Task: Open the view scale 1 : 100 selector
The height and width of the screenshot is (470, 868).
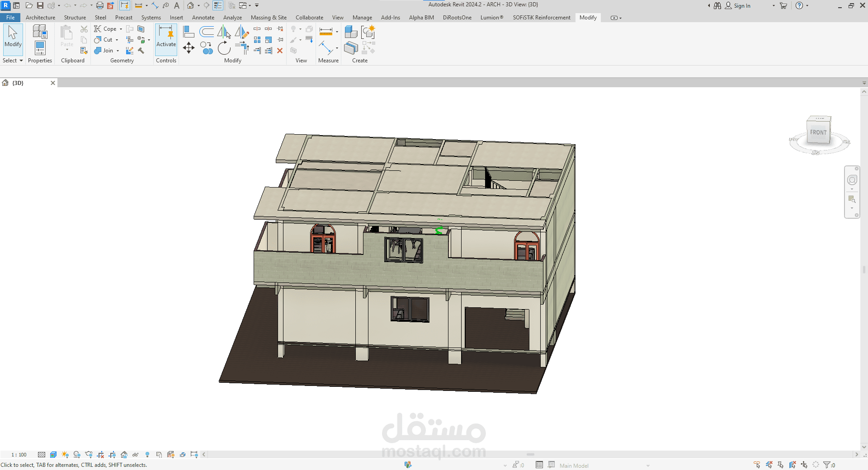Action: tap(19, 455)
